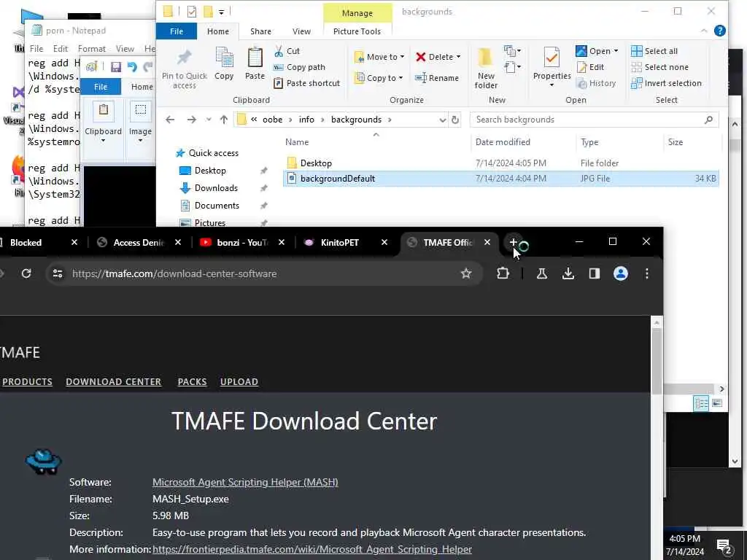Screen dimensions: 747x560
Task: Go to PRODUCTS nav link
Action: (x=27, y=382)
